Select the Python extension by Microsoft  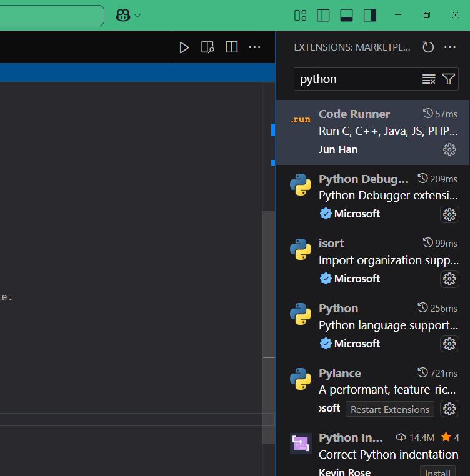coord(369,325)
